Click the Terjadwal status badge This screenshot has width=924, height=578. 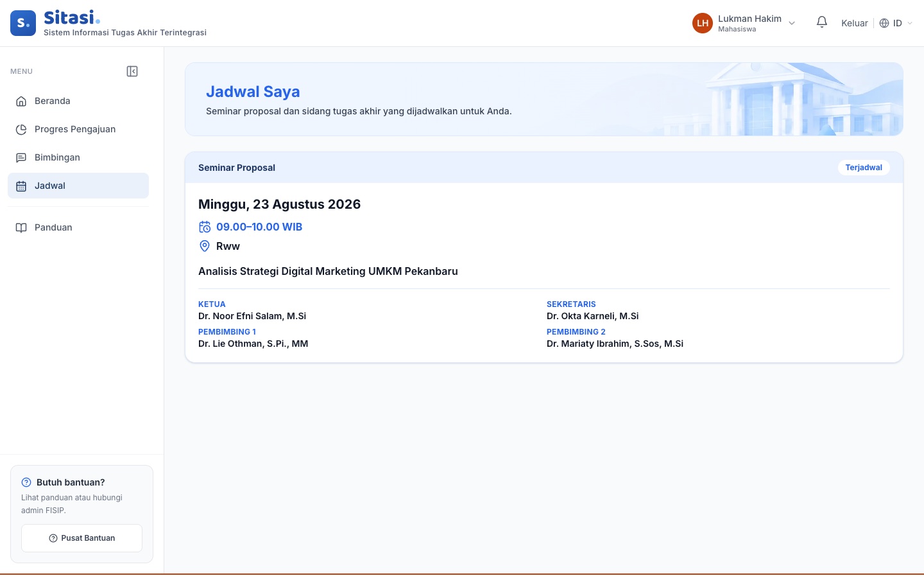(x=864, y=168)
